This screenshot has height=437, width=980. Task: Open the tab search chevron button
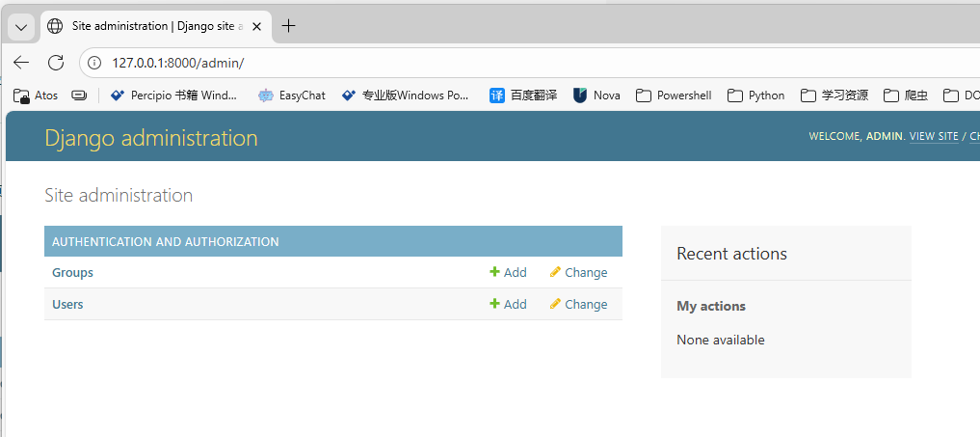point(21,27)
